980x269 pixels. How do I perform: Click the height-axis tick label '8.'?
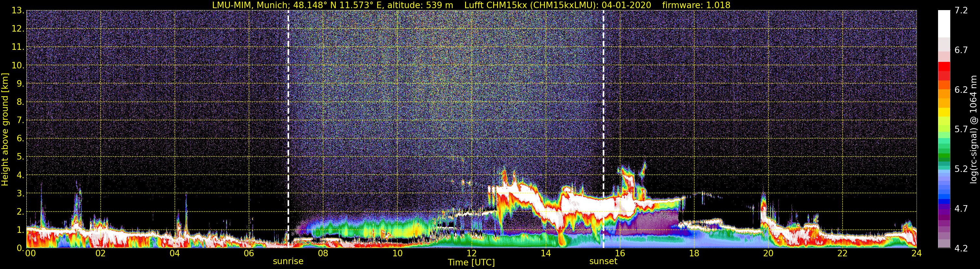(20, 102)
